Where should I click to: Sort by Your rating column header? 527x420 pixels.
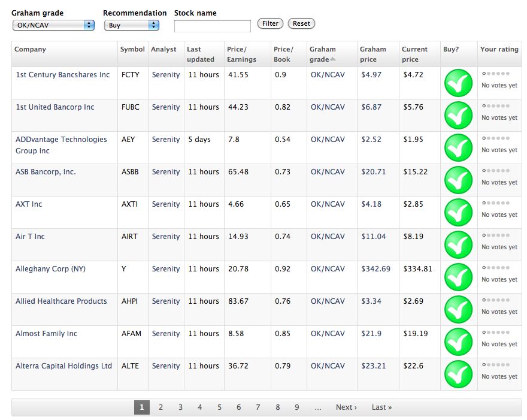coord(499,49)
